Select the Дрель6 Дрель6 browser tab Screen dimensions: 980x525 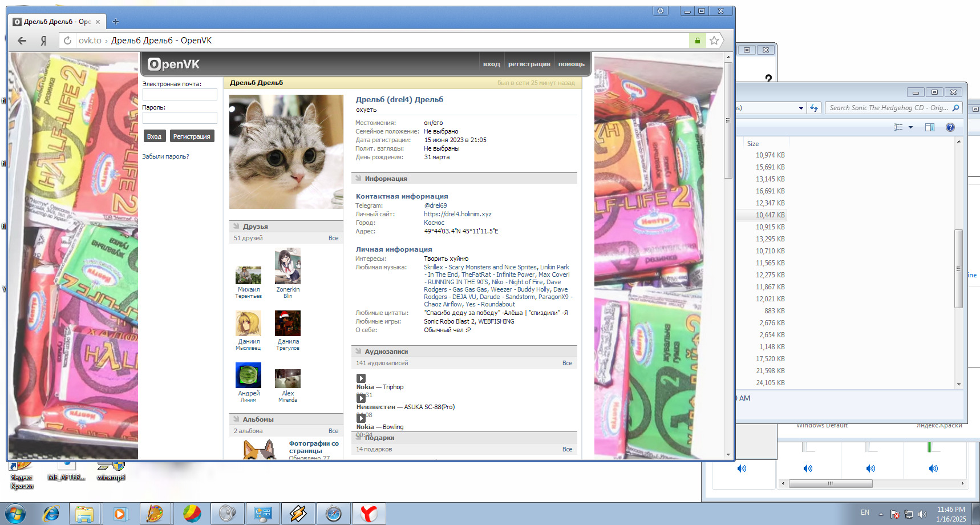tap(56, 22)
